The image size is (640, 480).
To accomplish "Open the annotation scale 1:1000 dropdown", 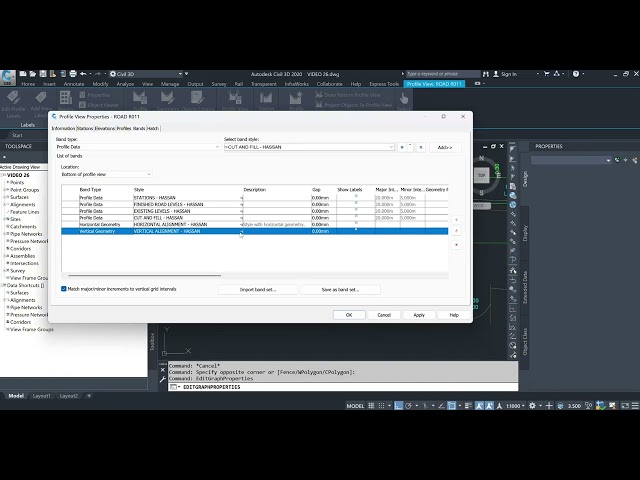I will click(515, 406).
